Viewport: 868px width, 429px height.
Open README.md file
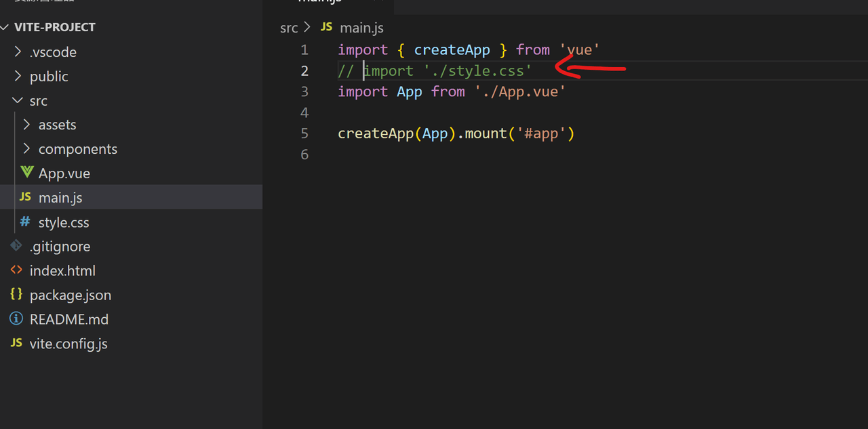pos(69,319)
